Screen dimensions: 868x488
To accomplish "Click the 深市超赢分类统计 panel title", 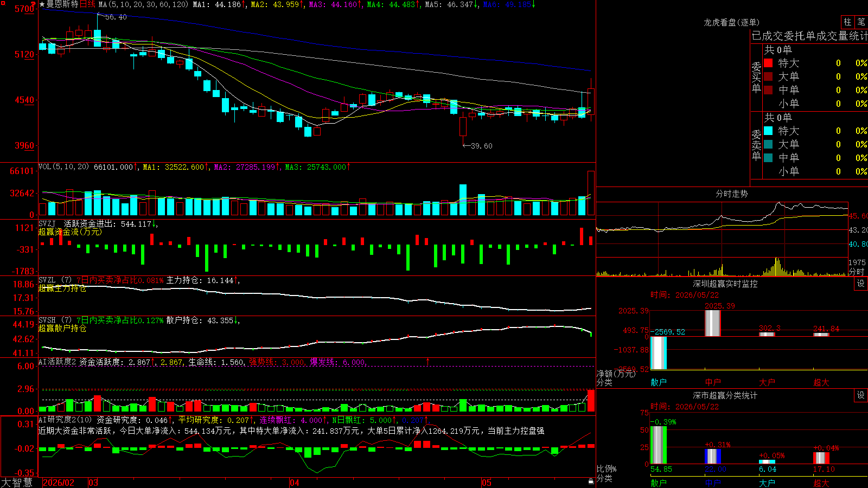I will (x=725, y=395).
